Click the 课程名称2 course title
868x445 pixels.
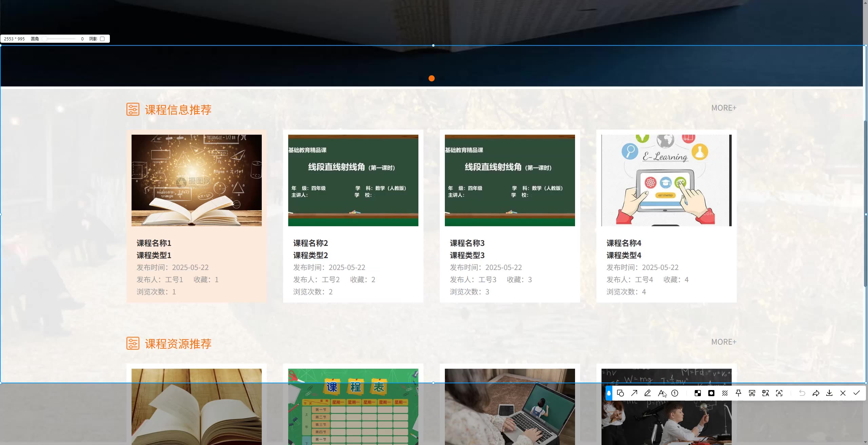coord(310,243)
